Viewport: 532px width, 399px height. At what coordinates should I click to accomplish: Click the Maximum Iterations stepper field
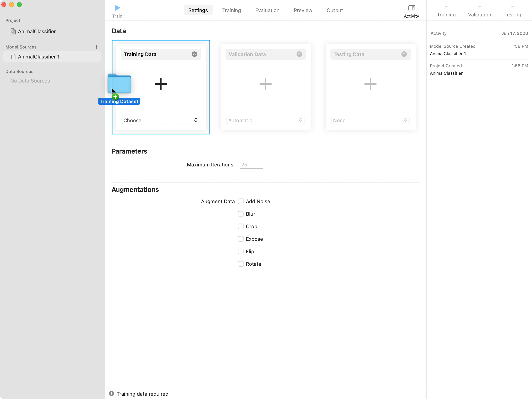251,164
